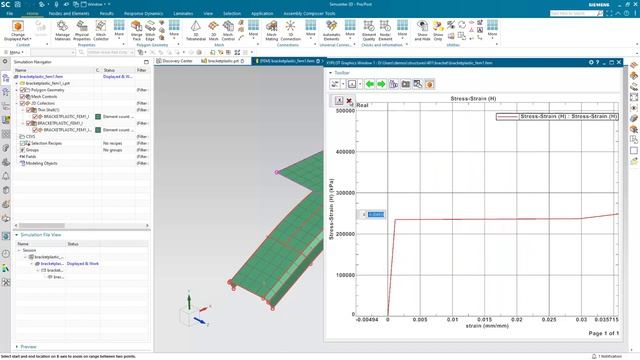Switch to Nodes and Elements ribbon tab
The width and height of the screenshot is (640, 360).
pyautogui.click(x=69, y=13)
